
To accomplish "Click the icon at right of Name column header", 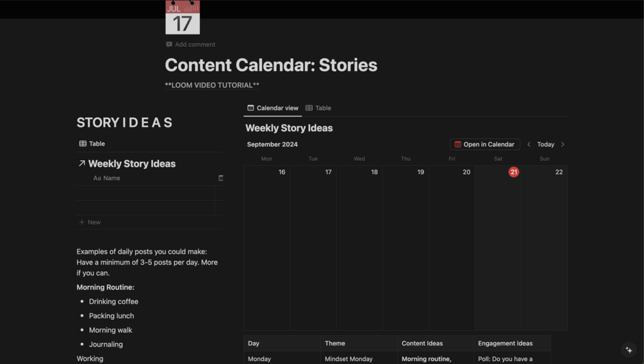I will point(220,178).
